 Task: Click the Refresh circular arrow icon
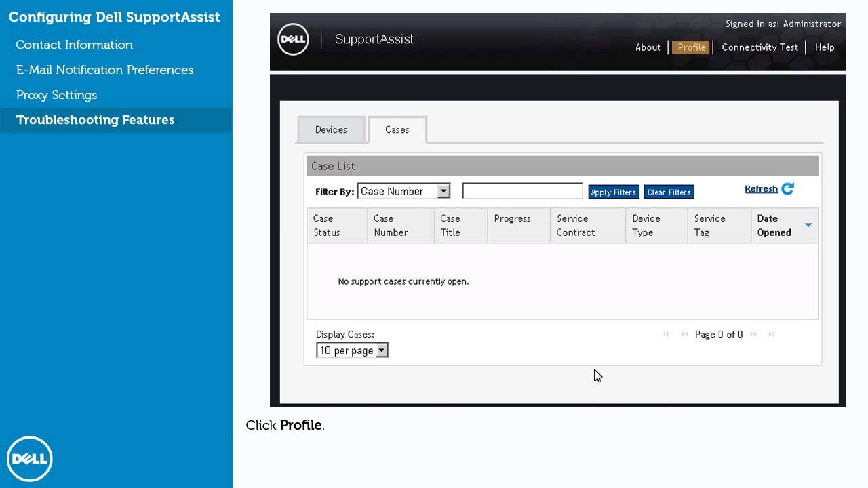[787, 189]
